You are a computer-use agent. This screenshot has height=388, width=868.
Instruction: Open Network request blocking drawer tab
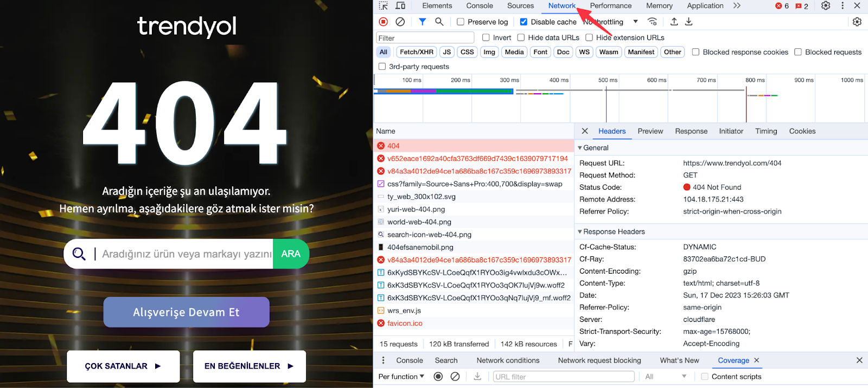[x=599, y=360]
